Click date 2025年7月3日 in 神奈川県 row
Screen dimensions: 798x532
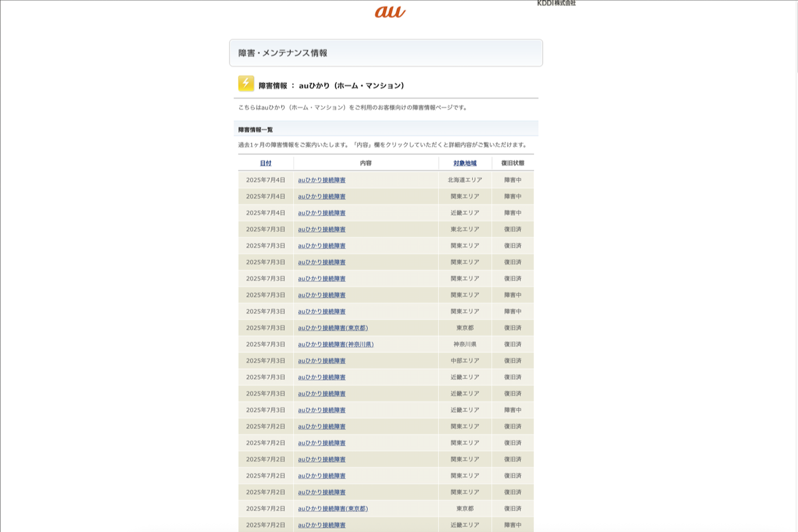(265, 344)
